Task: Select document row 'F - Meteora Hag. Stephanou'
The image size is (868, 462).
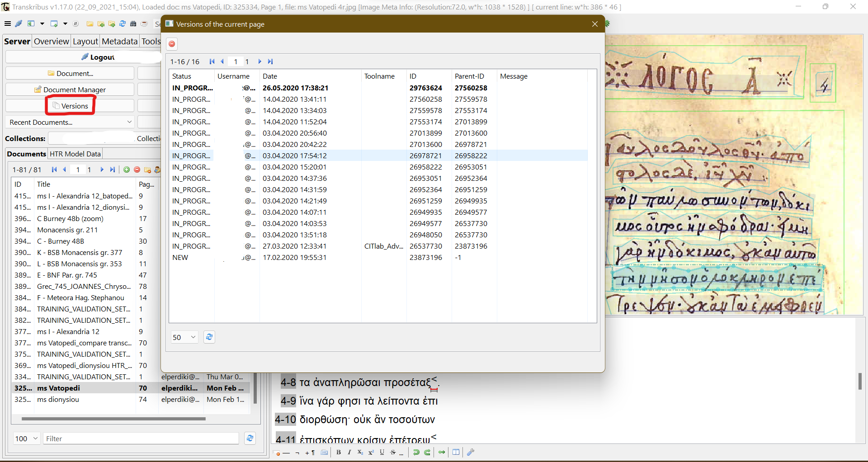Action: coord(85,297)
